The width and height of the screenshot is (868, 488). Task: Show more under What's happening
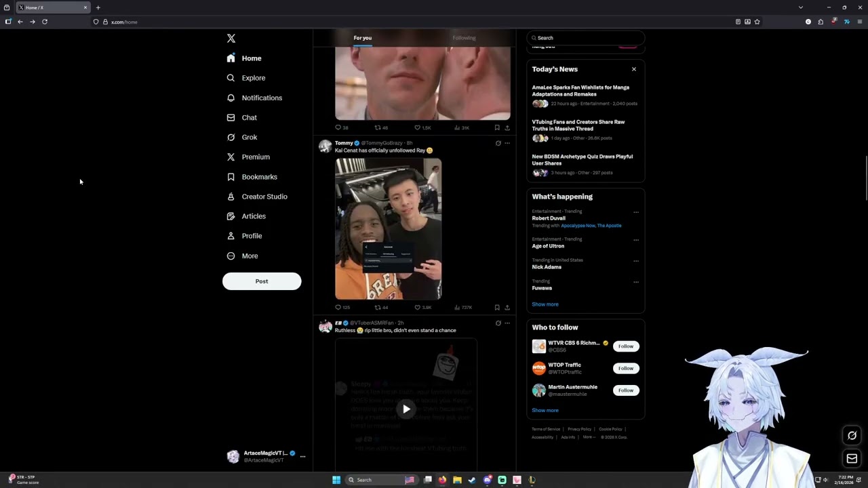(545, 304)
